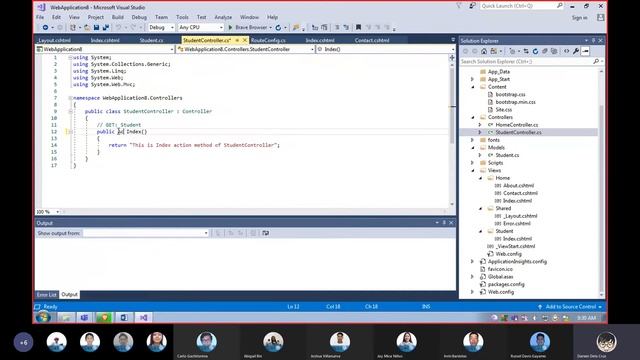640x360 pixels.
Task: Switch to RouteConfig.cs tab
Action: coord(268,40)
